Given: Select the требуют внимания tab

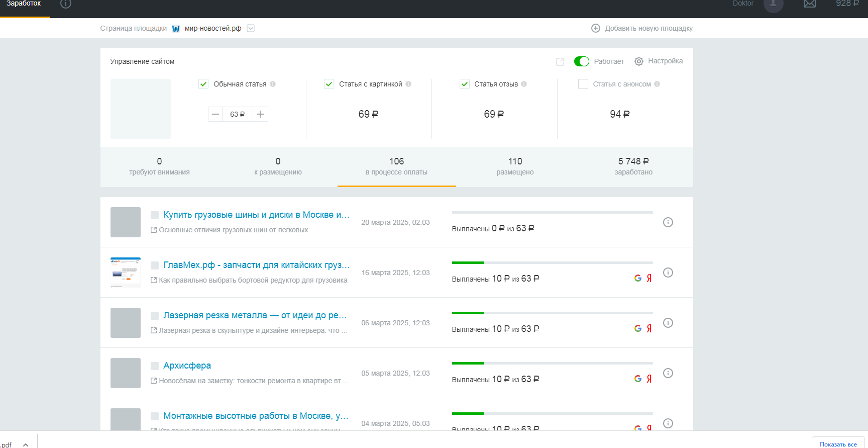Looking at the screenshot, I should (x=159, y=166).
